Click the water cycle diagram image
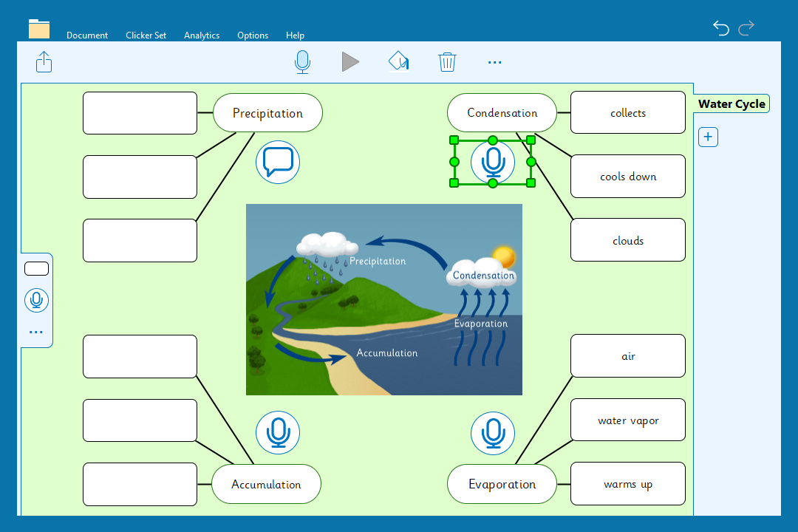Image resolution: width=798 pixels, height=532 pixels. click(x=383, y=299)
